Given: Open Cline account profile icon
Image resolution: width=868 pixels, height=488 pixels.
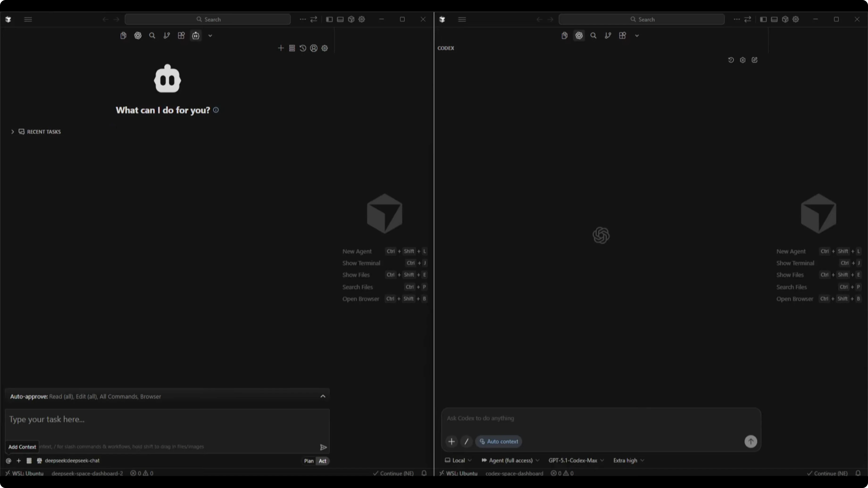Looking at the screenshot, I should pyautogui.click(x=314, y=48).
